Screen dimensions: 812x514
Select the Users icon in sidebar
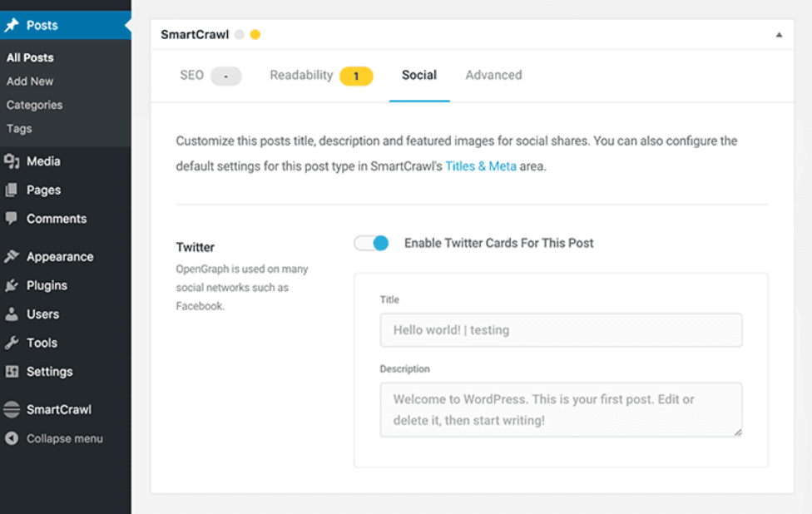click(x=12, y=314)
